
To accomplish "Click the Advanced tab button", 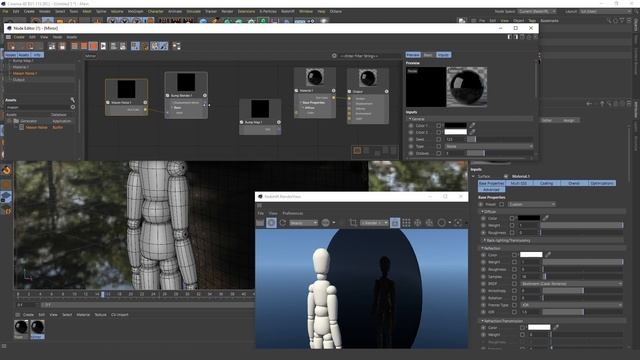I will 491,189.
